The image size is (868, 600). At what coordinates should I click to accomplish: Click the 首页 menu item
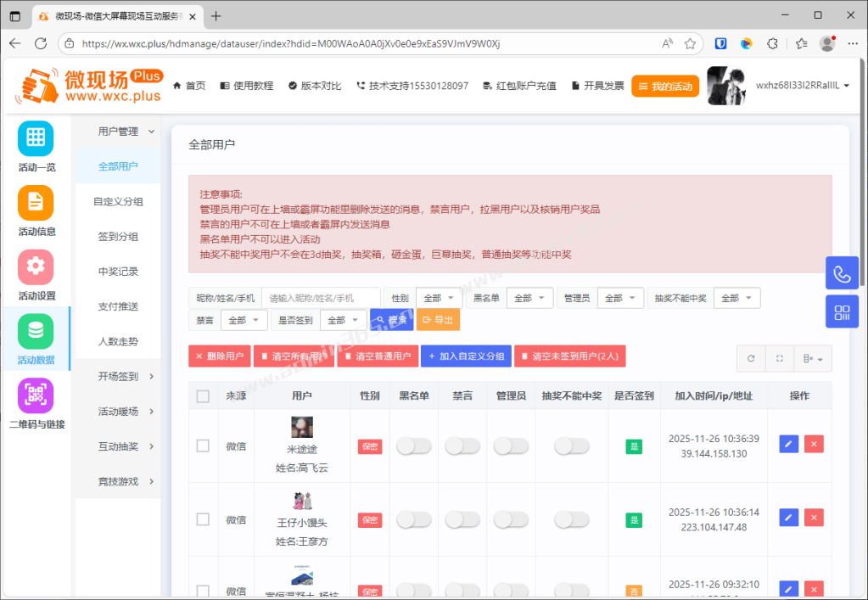coord(188,85)
